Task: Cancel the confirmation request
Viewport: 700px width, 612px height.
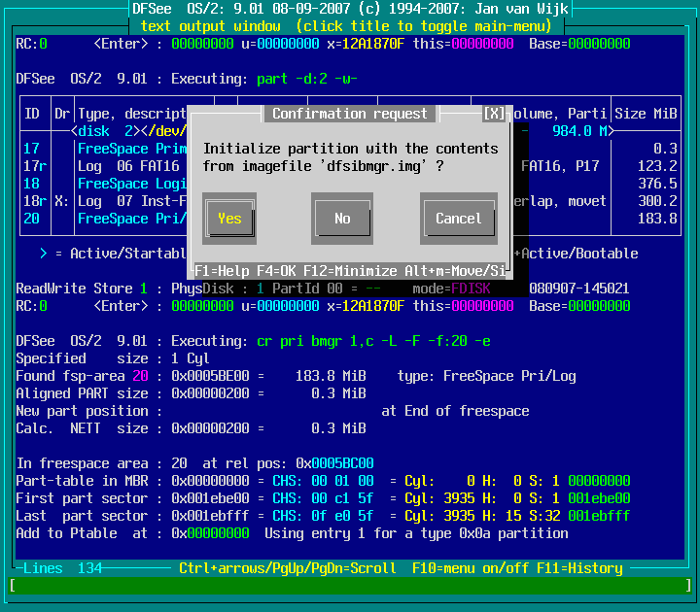Action: click(458, 219)
